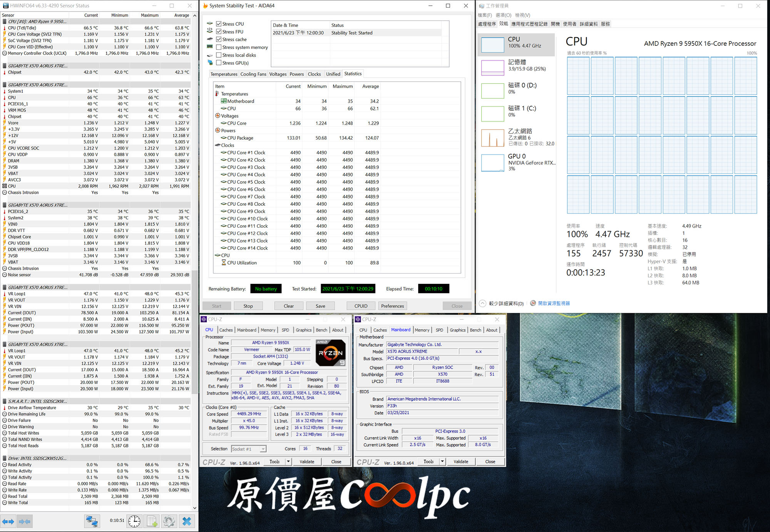Click AIDA64 flame icon in title bar
Screen dimensions: 770x532
click(205, 5)
